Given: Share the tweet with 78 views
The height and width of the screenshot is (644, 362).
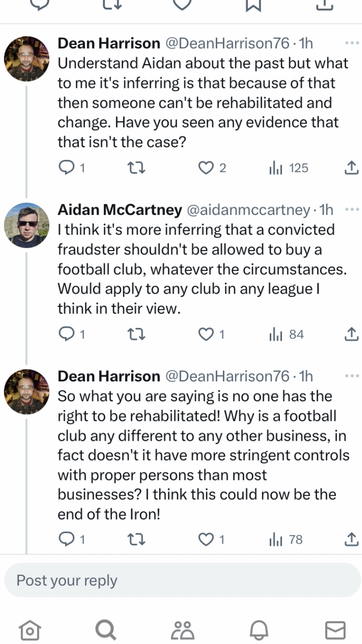Looking at the screenshot, I should tap(352, 539).
